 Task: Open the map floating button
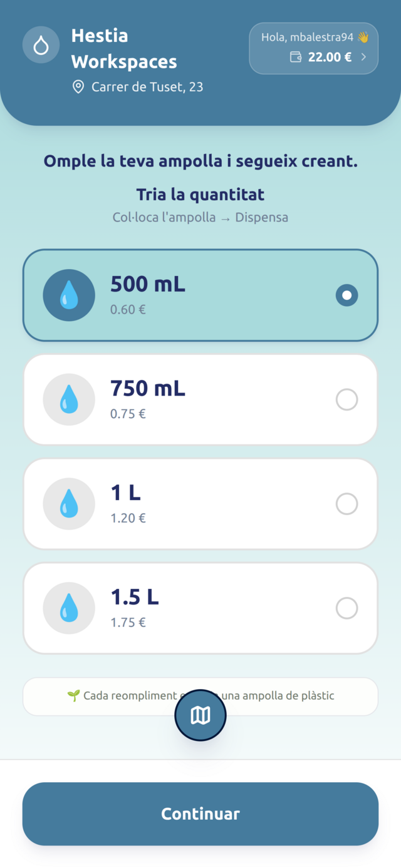click(x=200, y=715)
